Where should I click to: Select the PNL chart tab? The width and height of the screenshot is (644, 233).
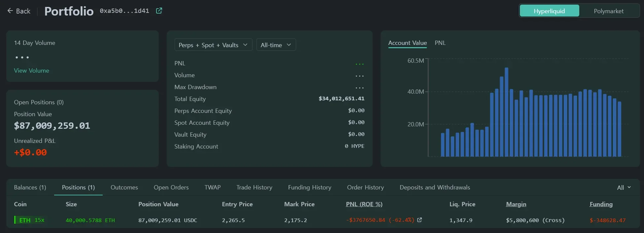tap(440, 43)
